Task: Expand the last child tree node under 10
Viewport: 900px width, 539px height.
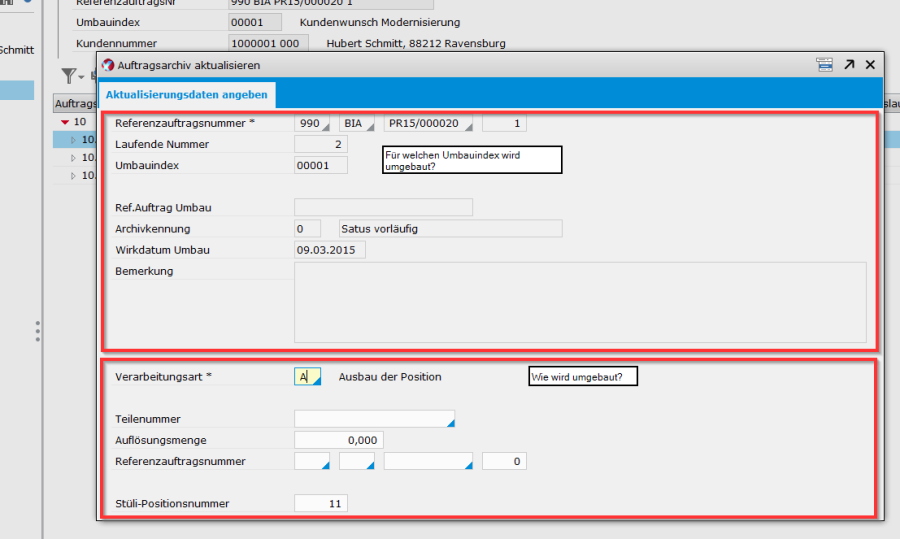Action: coord(72,176)
